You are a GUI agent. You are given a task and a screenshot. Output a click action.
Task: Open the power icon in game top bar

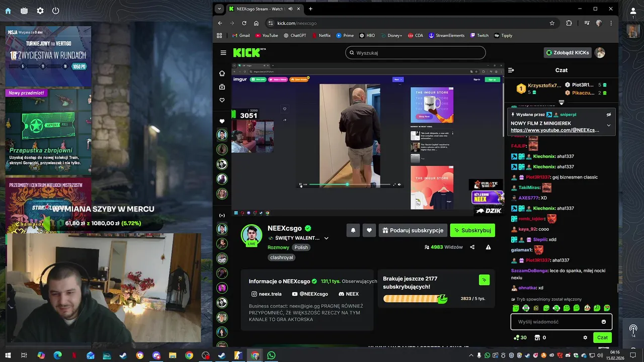[x=55, y=11]
